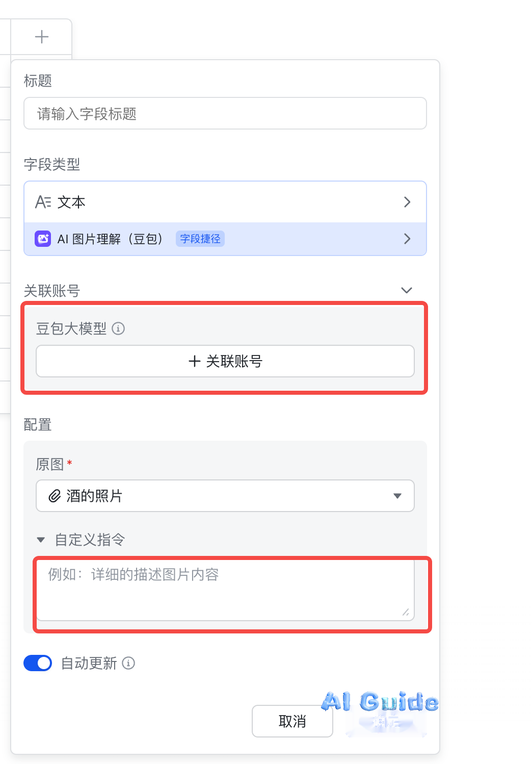Focus the 请输入字段标题 title input
This screenshot has width=532, height=764.
pos(225,113)
